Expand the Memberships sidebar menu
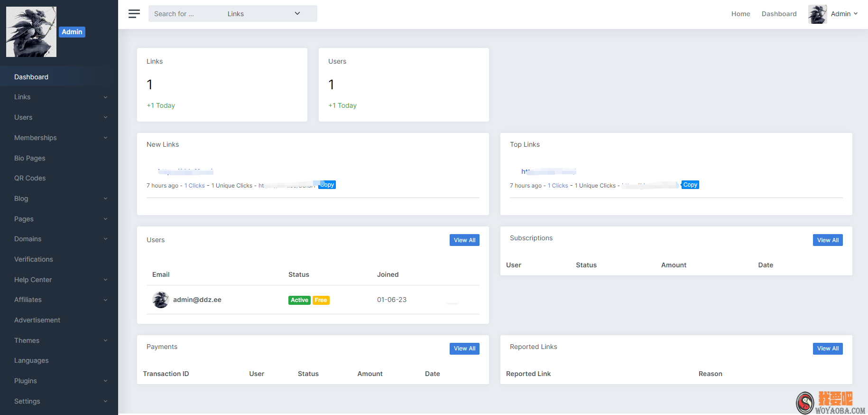The image size is (868, 415). click(x=59, y=138)
